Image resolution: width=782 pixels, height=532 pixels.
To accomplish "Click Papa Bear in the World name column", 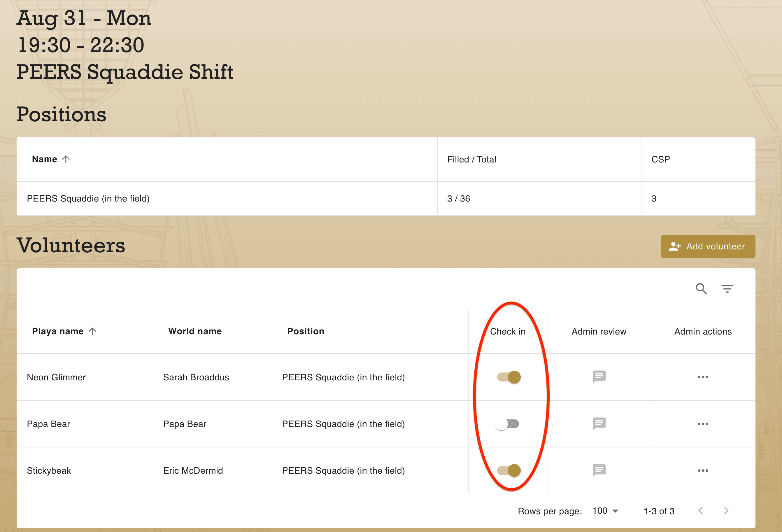I will coord(185,424).
